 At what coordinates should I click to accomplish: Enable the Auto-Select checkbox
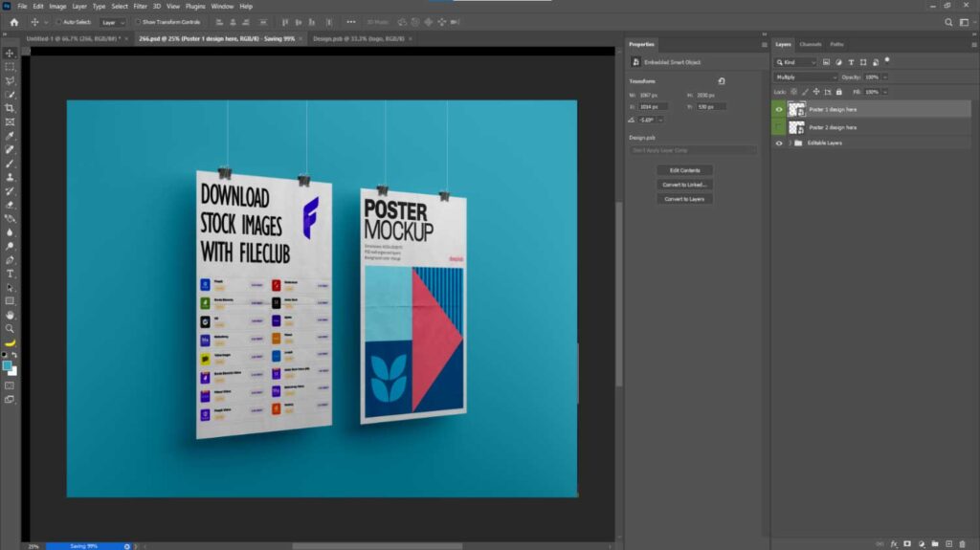point(58,22)
